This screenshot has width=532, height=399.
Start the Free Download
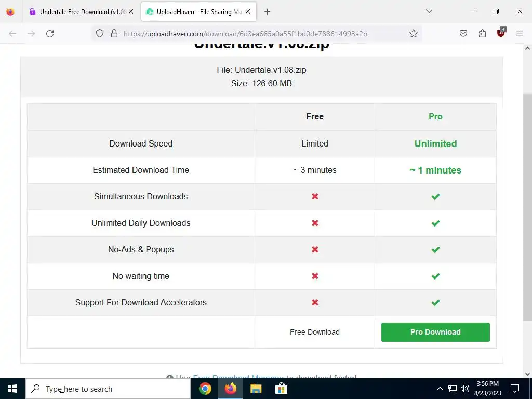(x=314, y=332)
